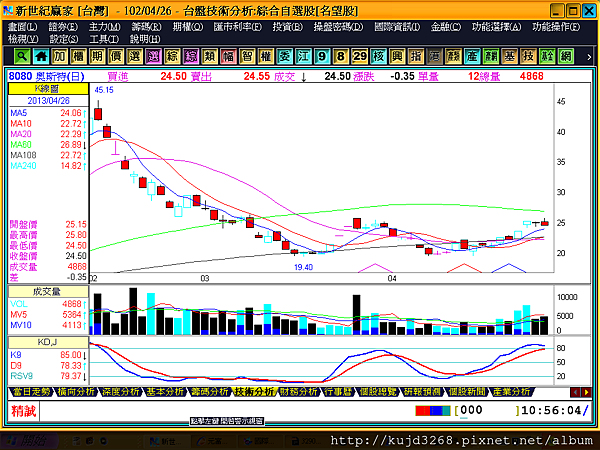The width and height of the screenshot is (600, 450).
Task: Switch to the 基本分析 tab
Action: (x=165, y=392)
